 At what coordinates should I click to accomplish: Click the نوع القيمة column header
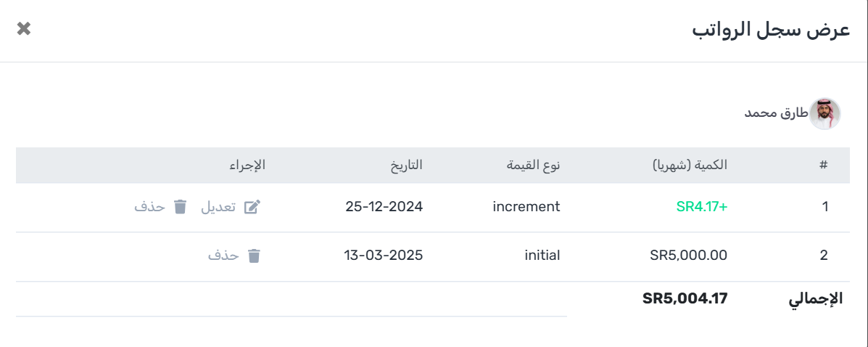(x=533, y=165)
